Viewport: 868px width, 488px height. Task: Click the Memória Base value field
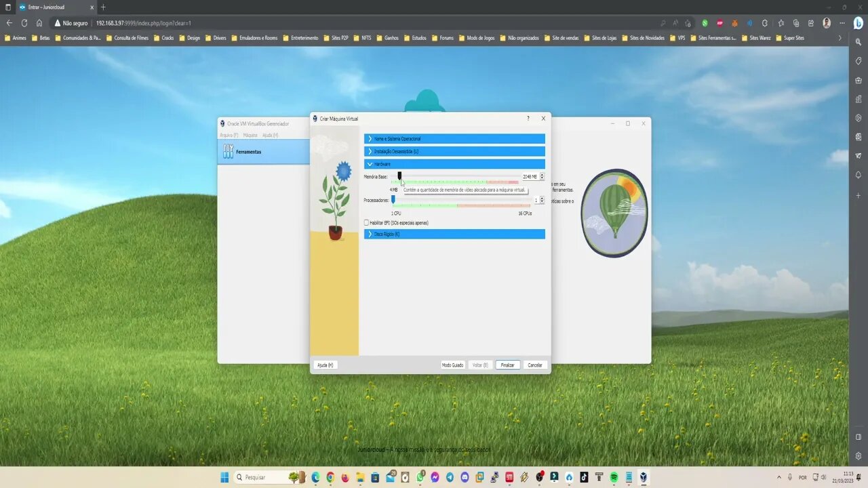(530, 177)
